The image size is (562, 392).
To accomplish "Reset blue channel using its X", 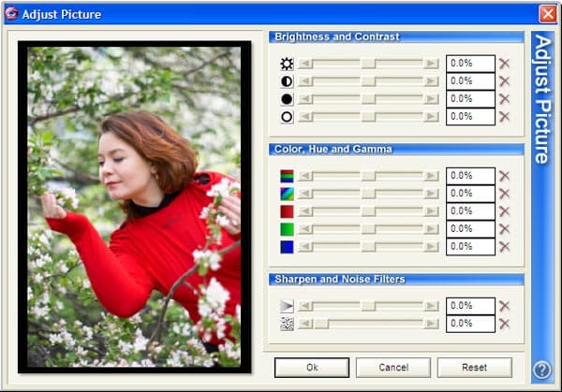I will [504, 247].
